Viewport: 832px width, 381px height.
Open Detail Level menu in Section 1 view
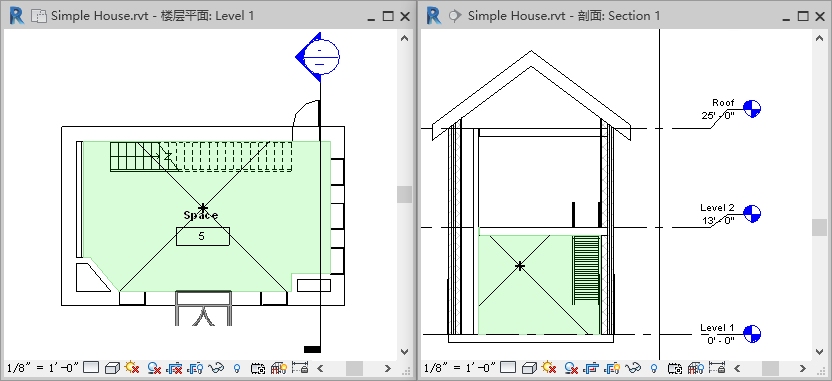click(x=508, y=367)
